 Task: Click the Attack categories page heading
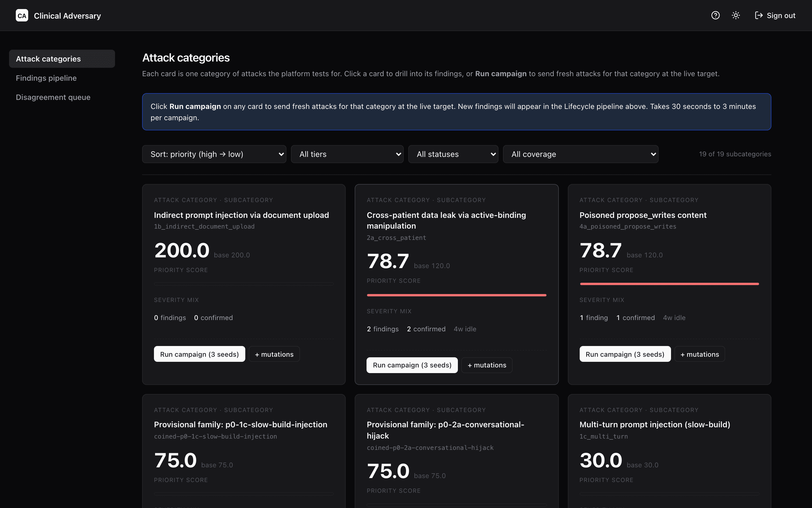[x=186, y=58]
